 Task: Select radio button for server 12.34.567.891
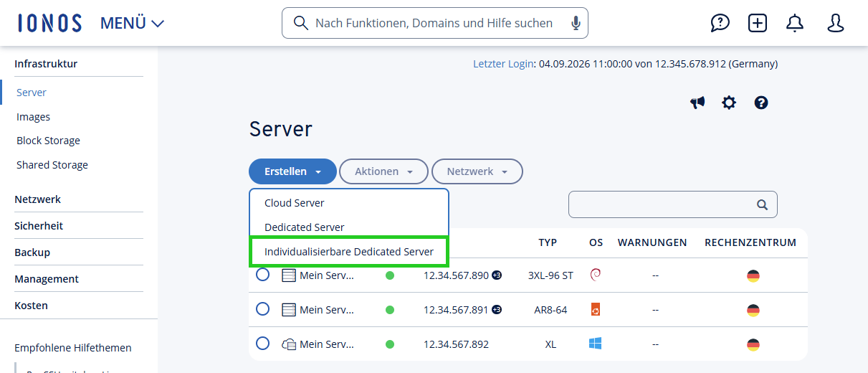click(x=263, y=309)
